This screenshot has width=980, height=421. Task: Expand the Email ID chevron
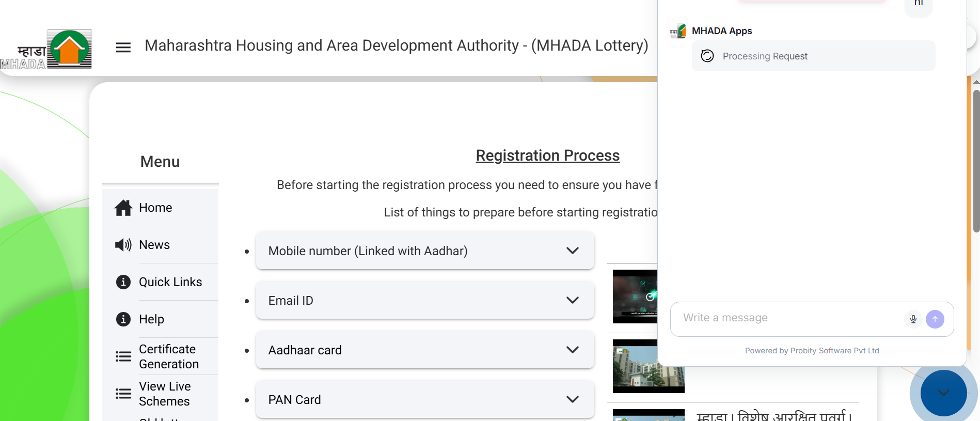573,300
